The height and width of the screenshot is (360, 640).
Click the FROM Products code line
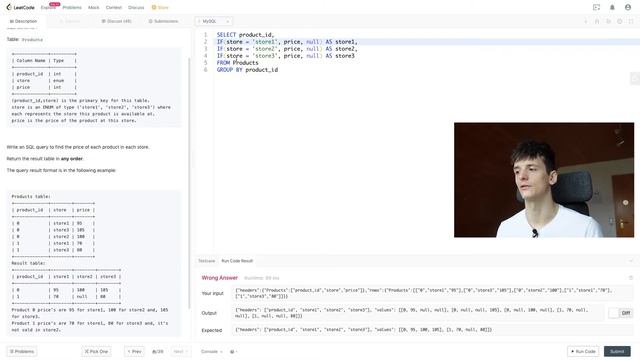tap(238, 63)
